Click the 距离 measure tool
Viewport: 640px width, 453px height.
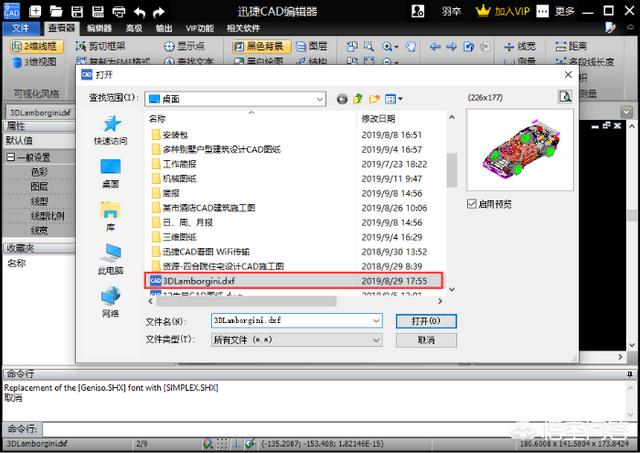pos(571,46)
